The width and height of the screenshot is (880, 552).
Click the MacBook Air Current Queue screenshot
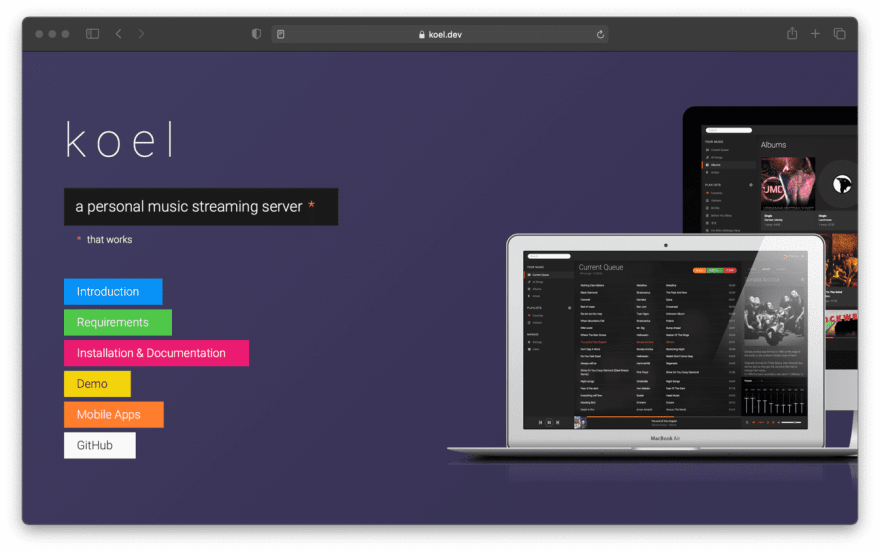click(x=665, y=341)
